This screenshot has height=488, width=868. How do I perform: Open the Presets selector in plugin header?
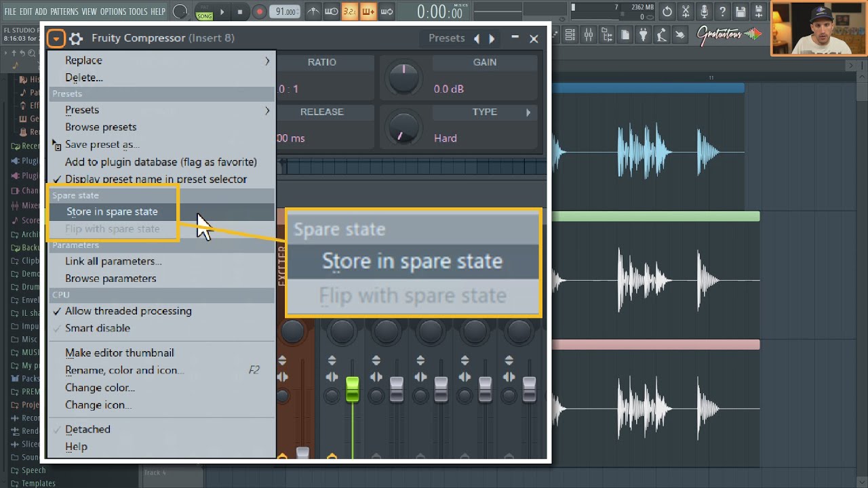click(446, 39)
